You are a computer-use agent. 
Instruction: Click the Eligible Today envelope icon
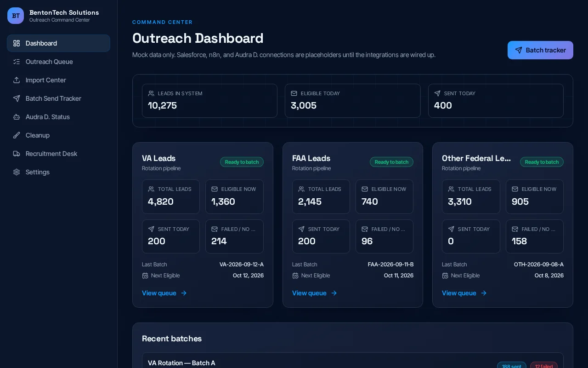pyautogui.click(x=294, y=93)
